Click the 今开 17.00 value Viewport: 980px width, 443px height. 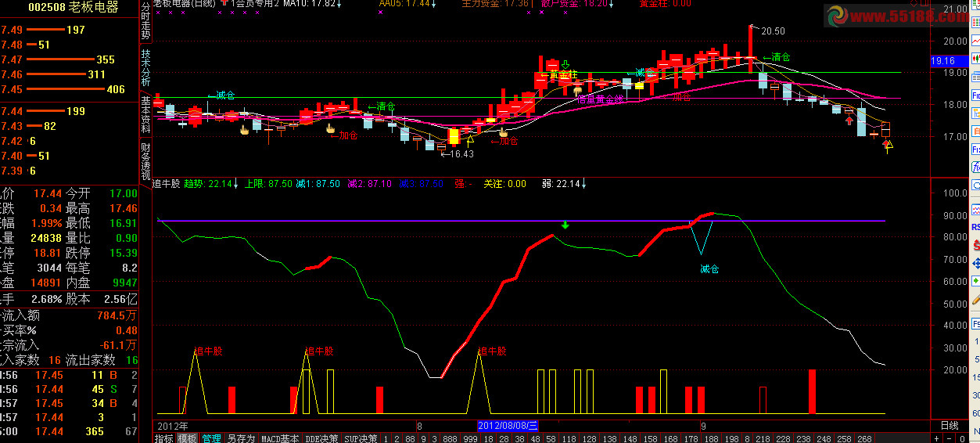[x=122, y=193]
